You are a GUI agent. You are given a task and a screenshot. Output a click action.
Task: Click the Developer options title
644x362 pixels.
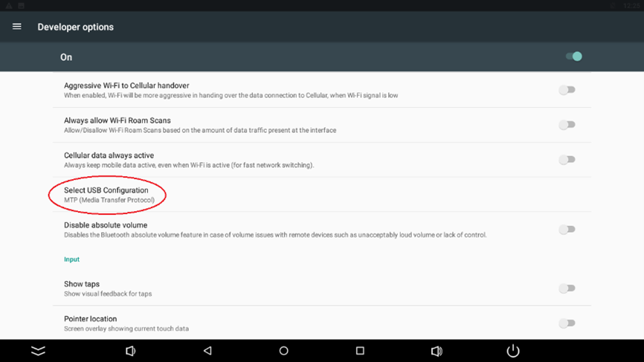pyautogui.click(x=76, y=27)
